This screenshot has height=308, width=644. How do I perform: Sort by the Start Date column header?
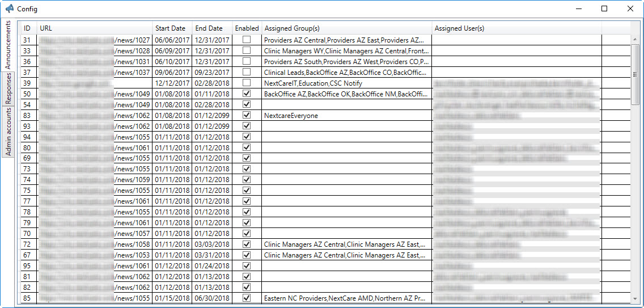[172, 28]
